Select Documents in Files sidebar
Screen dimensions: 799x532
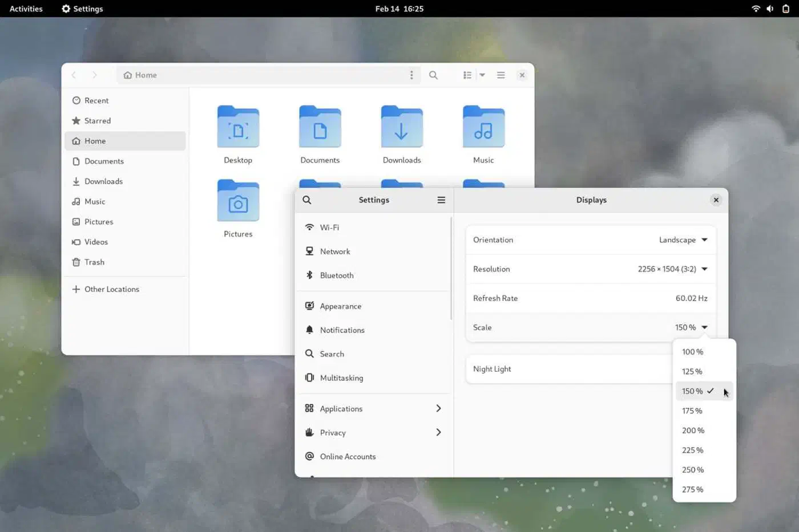[x=125, y=161]
